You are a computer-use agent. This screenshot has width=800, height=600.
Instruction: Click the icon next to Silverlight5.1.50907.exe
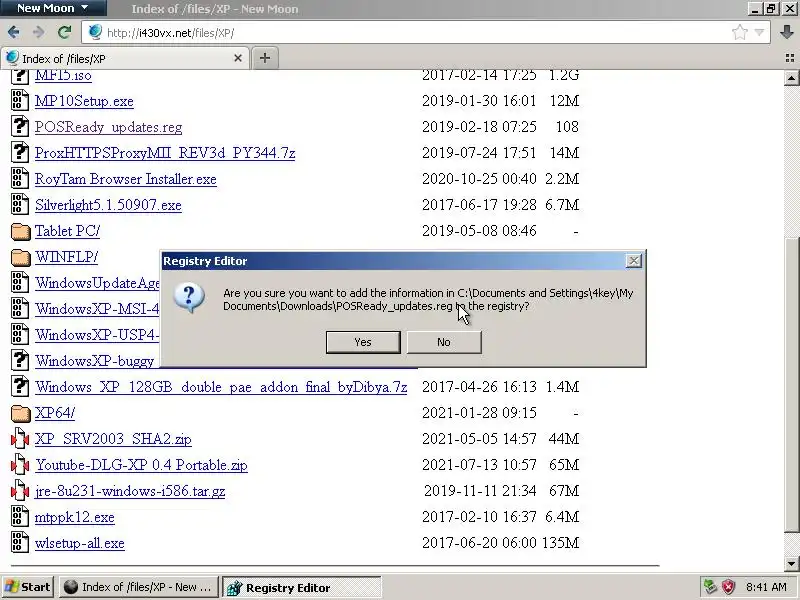pos(20,205)
